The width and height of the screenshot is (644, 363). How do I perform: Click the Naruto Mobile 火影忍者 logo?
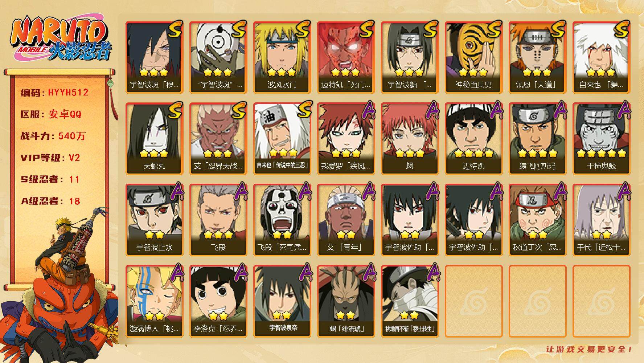tap(60, 39)
